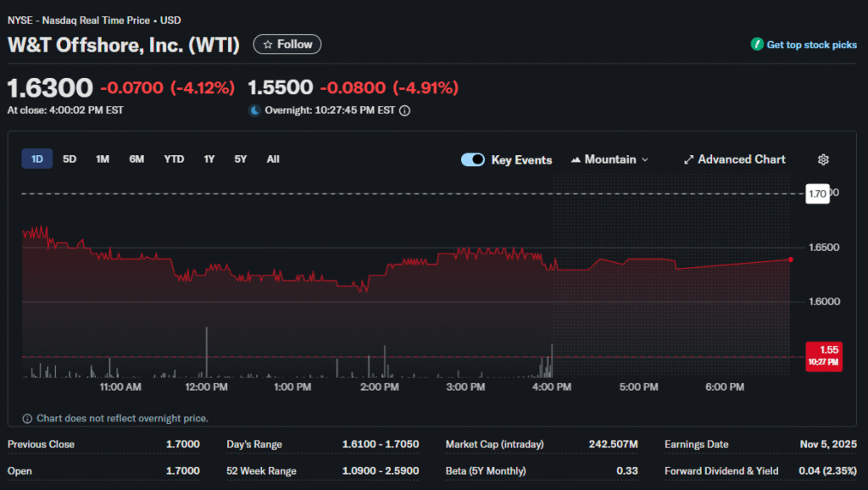This screenshot has height=490, width=868.
Task: Open chart settings gear icon
Action: [823, 159]
